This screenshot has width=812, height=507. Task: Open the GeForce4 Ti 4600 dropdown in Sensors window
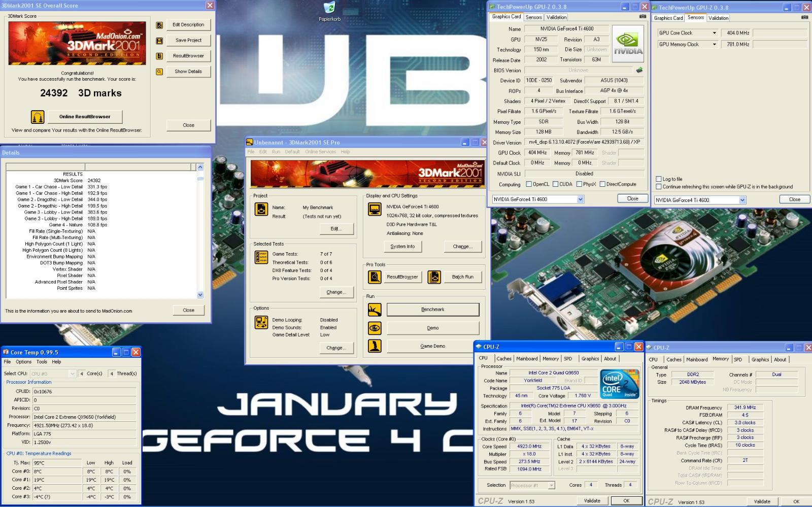pyautogui.click(x=742, y=200)
